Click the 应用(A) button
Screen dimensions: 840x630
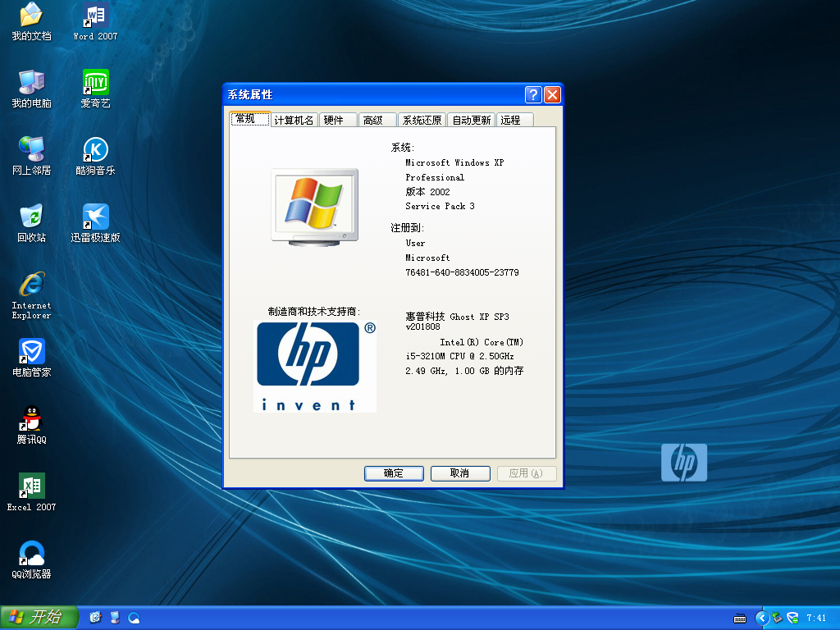527,473
